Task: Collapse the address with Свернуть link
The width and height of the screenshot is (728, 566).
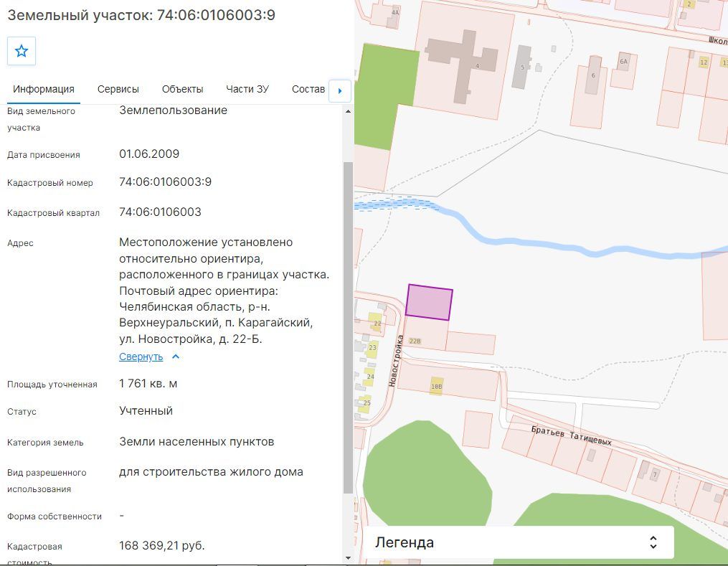Action: (x=141, y=357)
